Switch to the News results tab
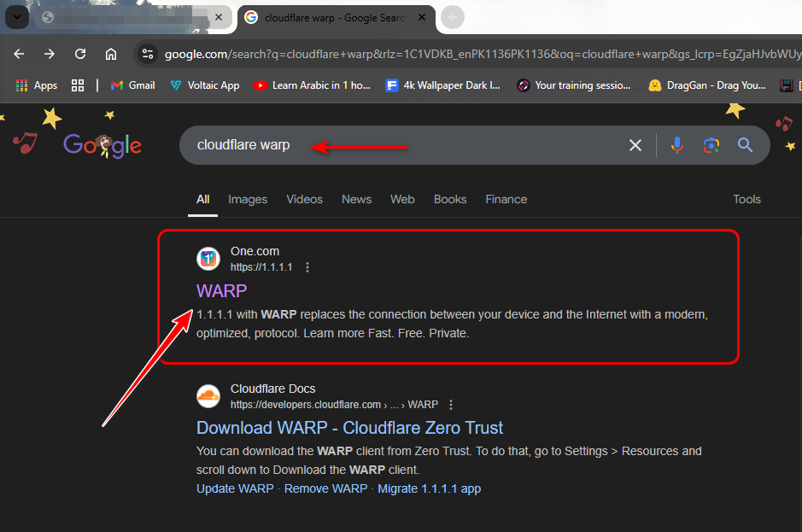 tap(356, 200)
